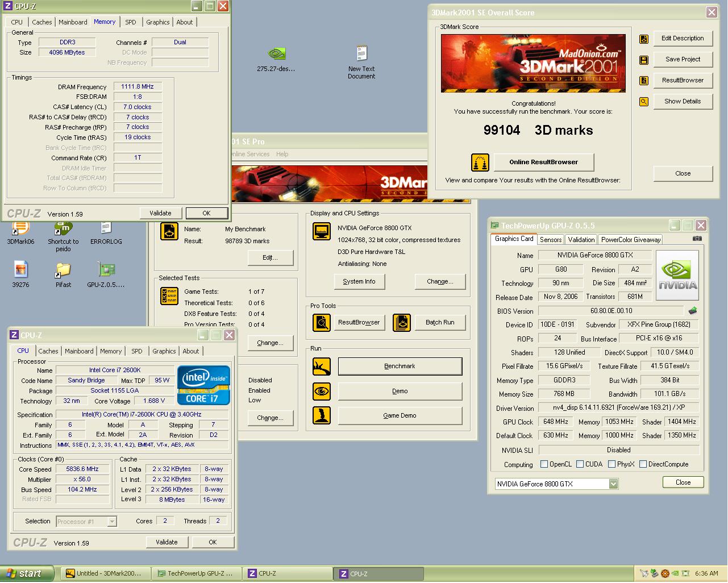This screenshot has height=583, width=728.
Task: Switch to Untitled - 3DMark2001 taskbar item
Action: [105, 574]
